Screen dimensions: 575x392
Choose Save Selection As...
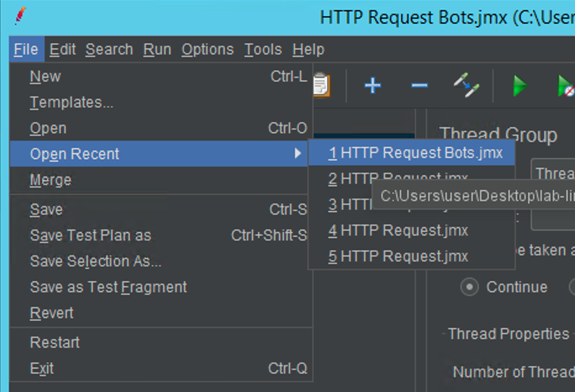[x=162, y=261]
